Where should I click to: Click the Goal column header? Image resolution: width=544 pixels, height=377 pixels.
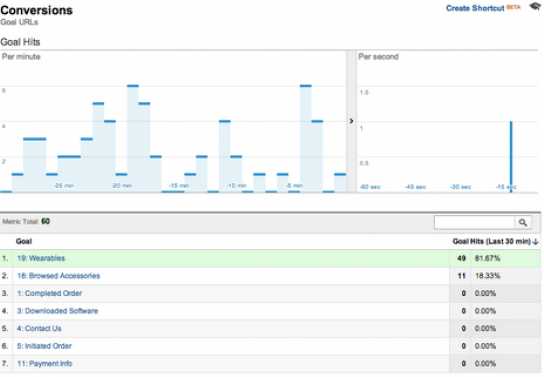pos(24,241)
